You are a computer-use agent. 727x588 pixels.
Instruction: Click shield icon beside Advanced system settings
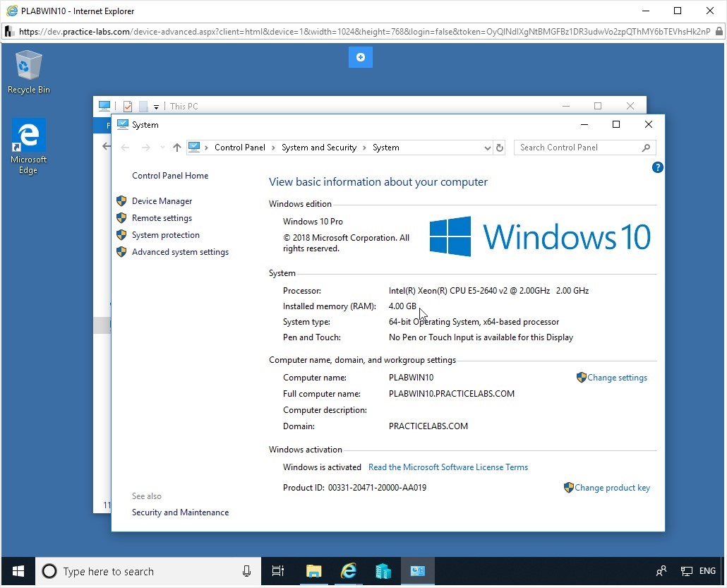tap(121, 252)
